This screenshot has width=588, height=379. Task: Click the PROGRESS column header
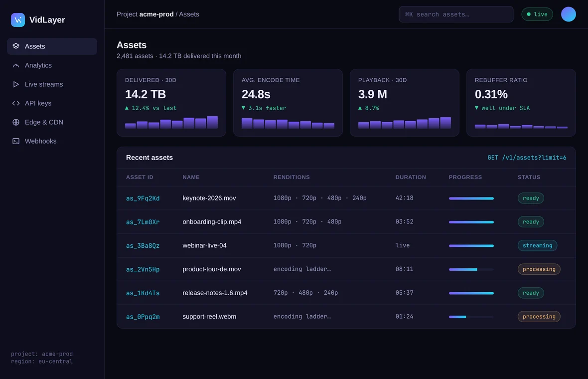[465, 177]
